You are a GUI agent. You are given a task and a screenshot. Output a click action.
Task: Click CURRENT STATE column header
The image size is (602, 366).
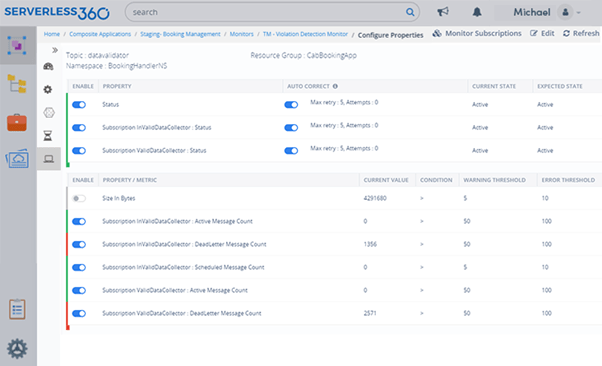click(x=494, y=86)
